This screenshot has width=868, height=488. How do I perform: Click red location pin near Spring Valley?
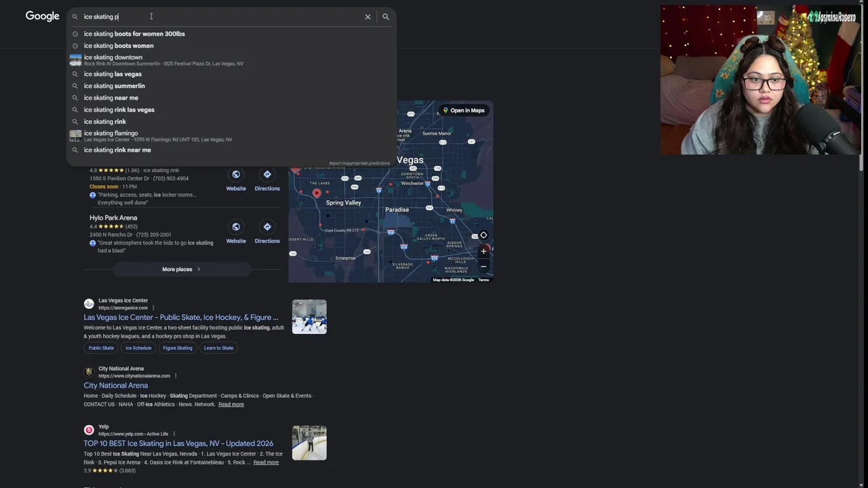click(x=317, y=195)
